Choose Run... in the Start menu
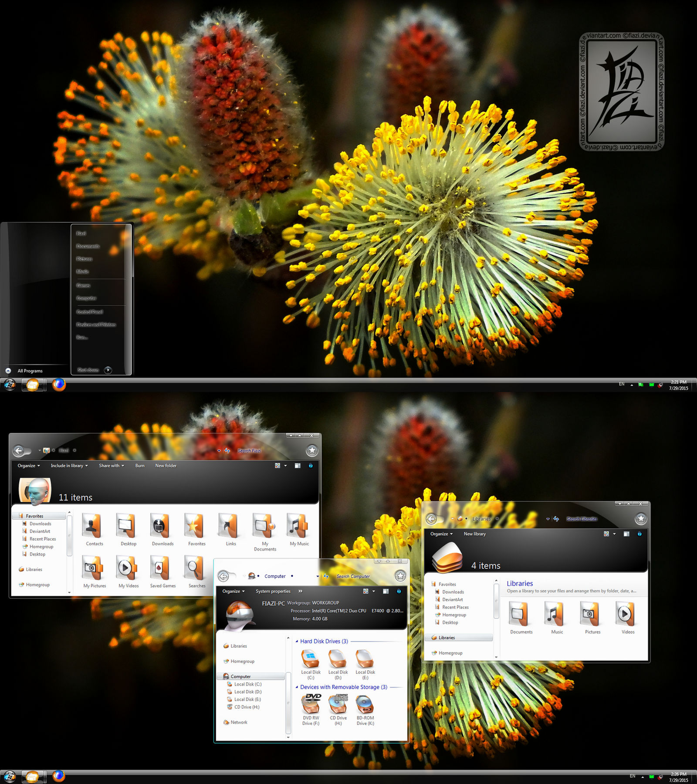 [82, 337]
